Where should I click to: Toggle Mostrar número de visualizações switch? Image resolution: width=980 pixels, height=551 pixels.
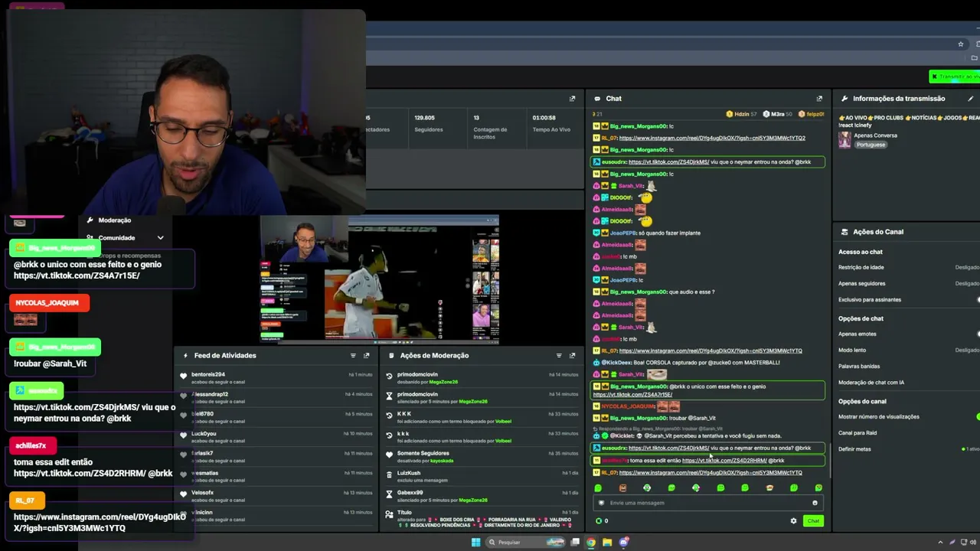tap(978, 417)
